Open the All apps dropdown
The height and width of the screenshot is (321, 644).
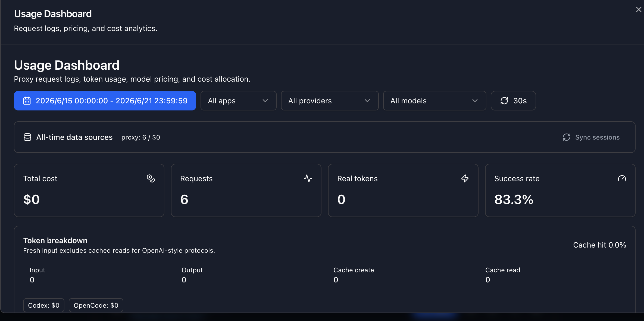click(238, 101)
